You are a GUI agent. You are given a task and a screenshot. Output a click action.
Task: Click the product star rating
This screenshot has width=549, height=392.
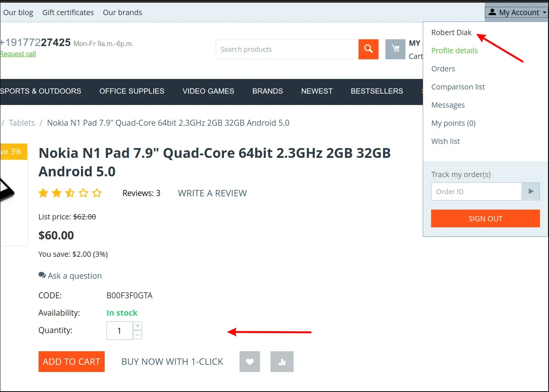70,193
